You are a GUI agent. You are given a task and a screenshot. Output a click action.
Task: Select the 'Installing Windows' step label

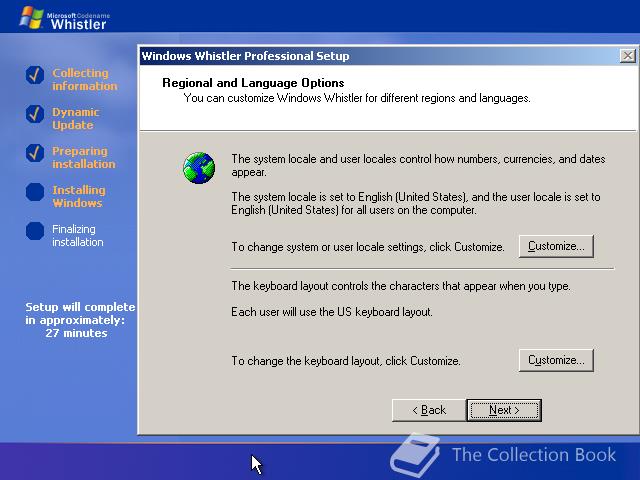79,196
